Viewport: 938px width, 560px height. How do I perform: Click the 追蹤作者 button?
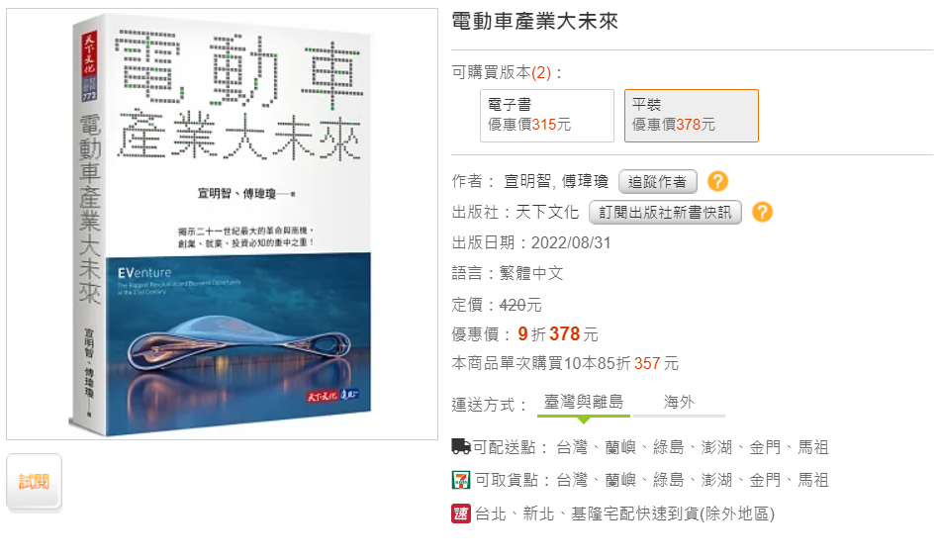click(x=657, y=181)
